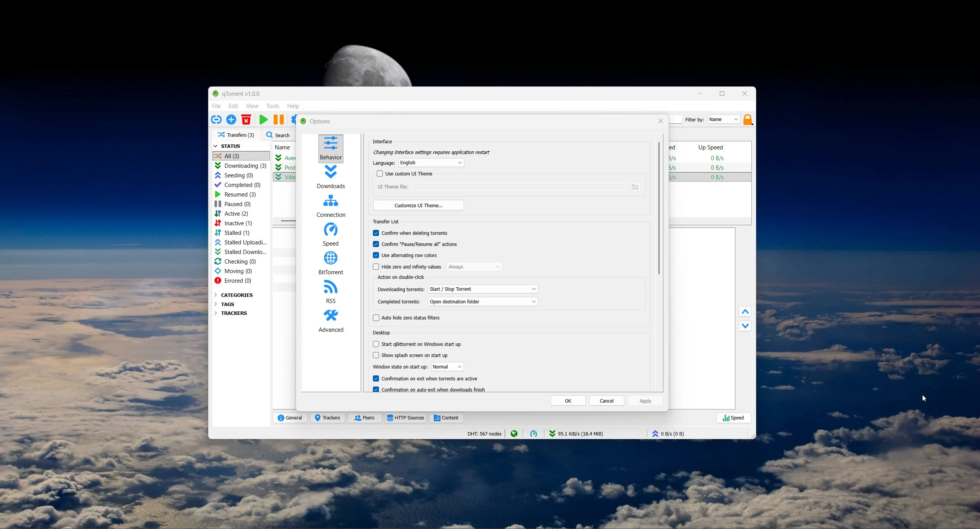The height and width of the screenshot is (529, 980).
Task: Enable Auto hide zero status filters
Action: pos(376,318)
